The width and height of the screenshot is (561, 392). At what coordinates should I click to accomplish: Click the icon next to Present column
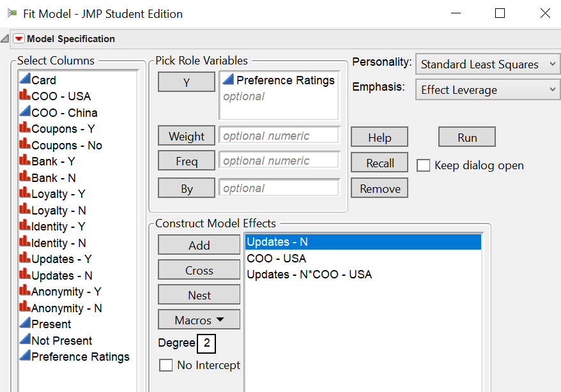pyautogui.click(x=25, y=323)
